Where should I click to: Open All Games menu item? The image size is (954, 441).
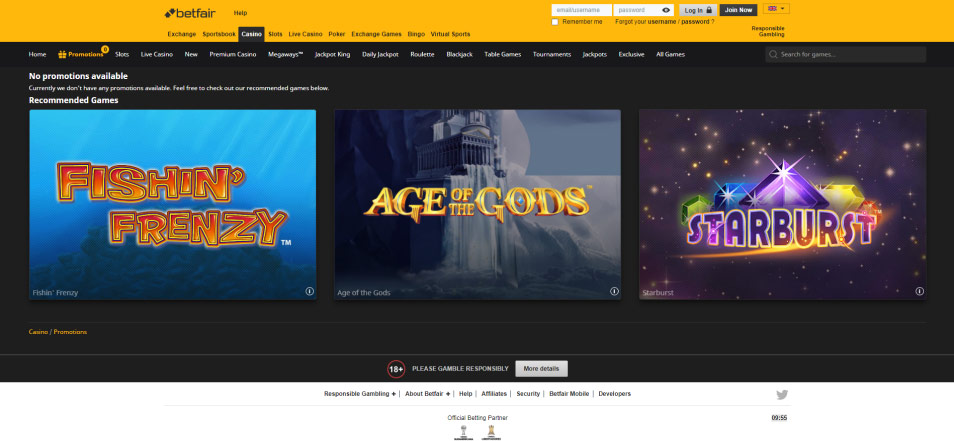coord(670,54)
